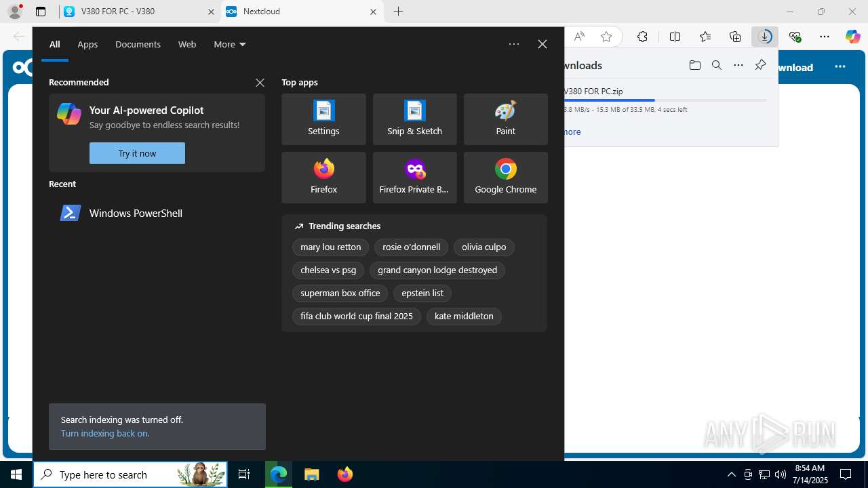The image size is (868, 488).
Task: Click Turn indexing back on link
Action: pyautogui.click(x=105, y=433)
